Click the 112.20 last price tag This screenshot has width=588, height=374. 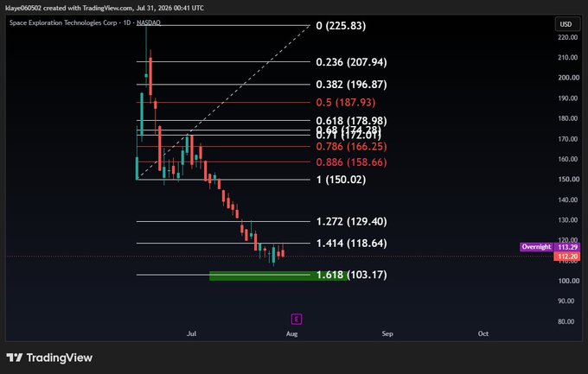coord(567,257)
